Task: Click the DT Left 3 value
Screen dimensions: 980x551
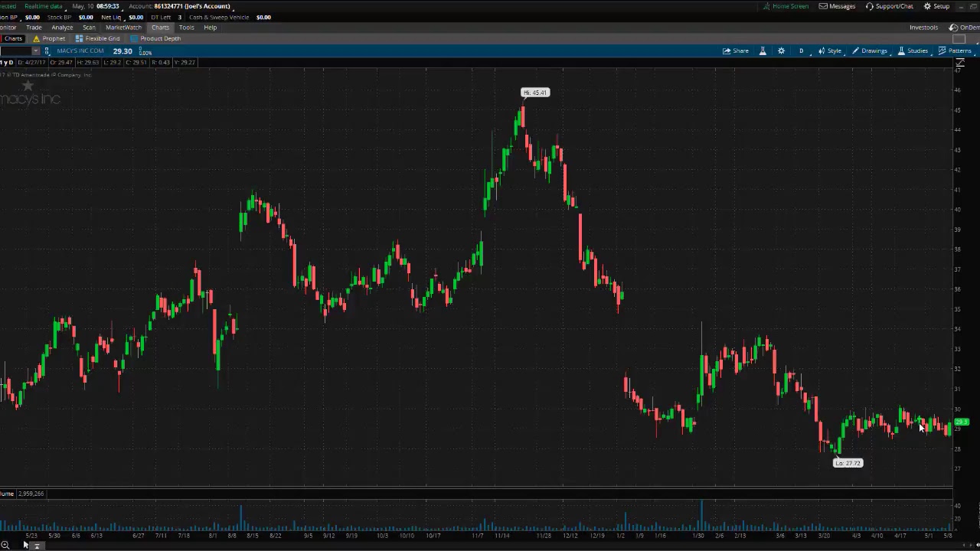Action: click(180, 17)
